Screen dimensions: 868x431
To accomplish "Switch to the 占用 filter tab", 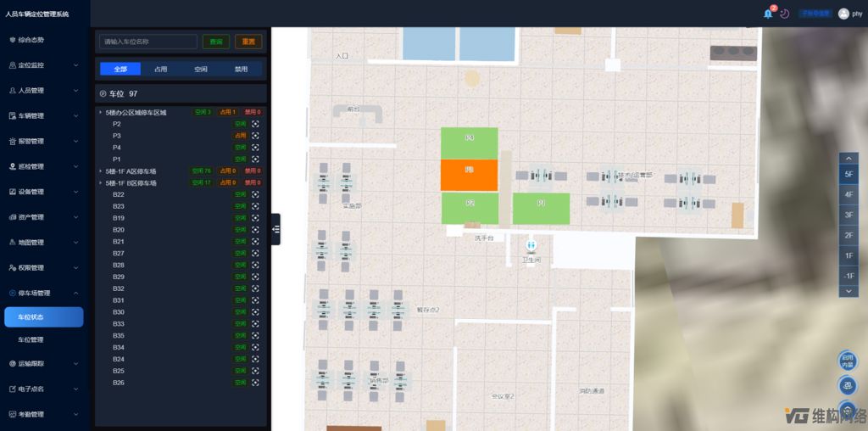I will click(x=160, y=69).
